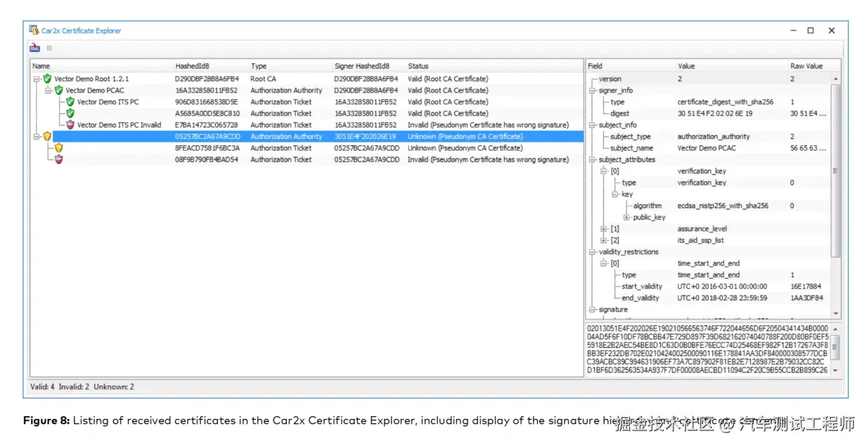The width and height of the screenshot is (868, 446).
Task: Expand subject_attributes entry [1] assurance_level
Action: coord(604,229)
